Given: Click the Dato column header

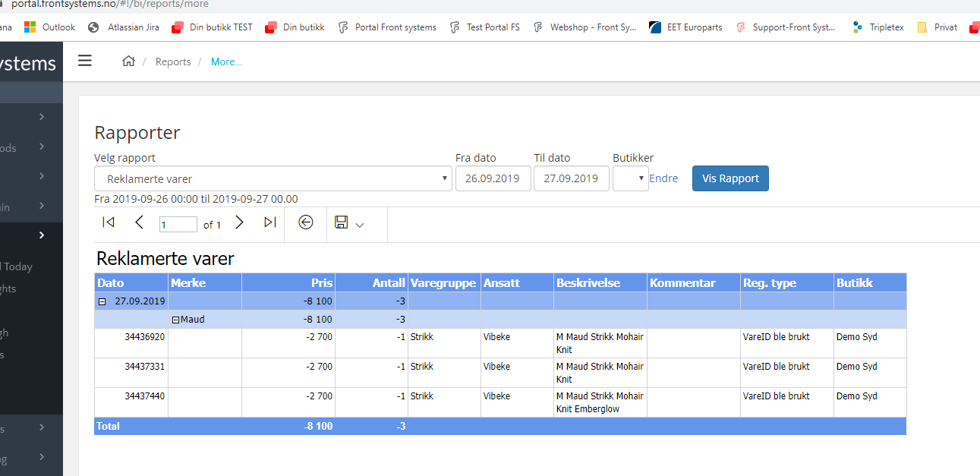Looking at the screenshot, I should (131, 282).
